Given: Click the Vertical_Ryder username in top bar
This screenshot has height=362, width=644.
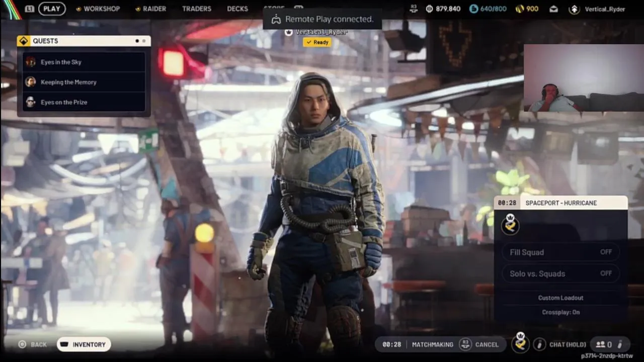Looking at the screenshot, I should [x=605, y=9].
